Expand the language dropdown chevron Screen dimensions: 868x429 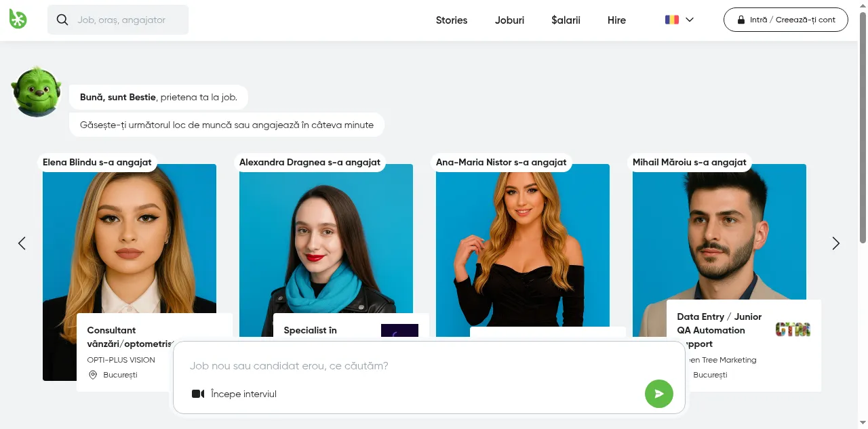(690, 20)
